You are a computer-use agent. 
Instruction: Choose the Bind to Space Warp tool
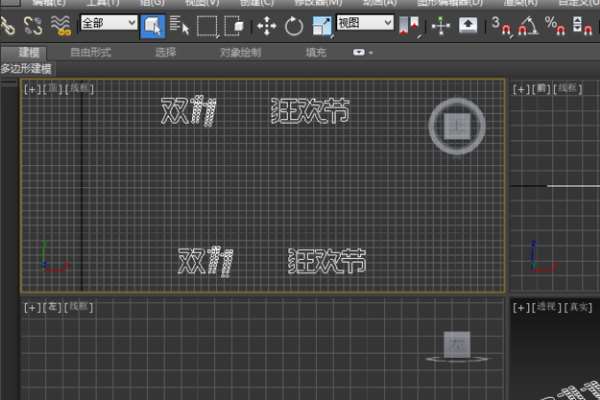tap(61, 26)
